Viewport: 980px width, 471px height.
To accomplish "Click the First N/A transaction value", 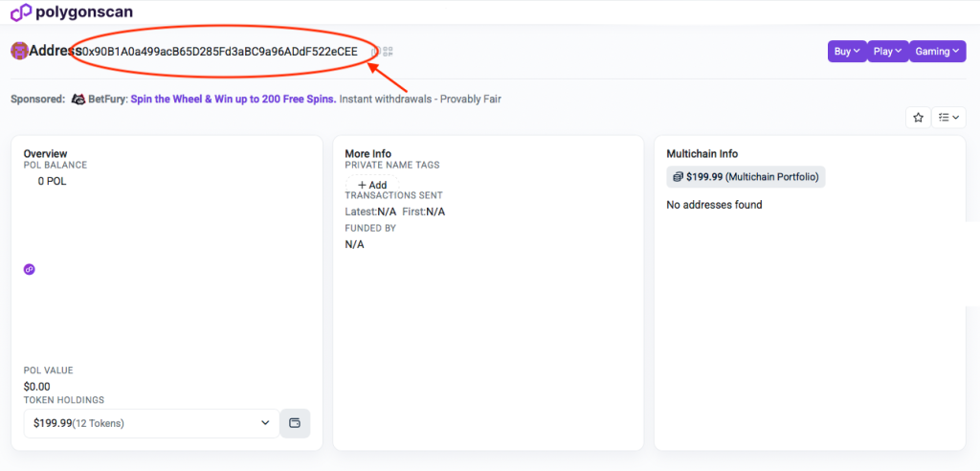I will tap(435, 212).
